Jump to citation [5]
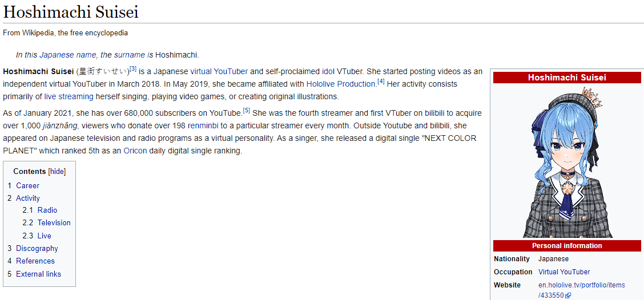 [x=247, y=110]
